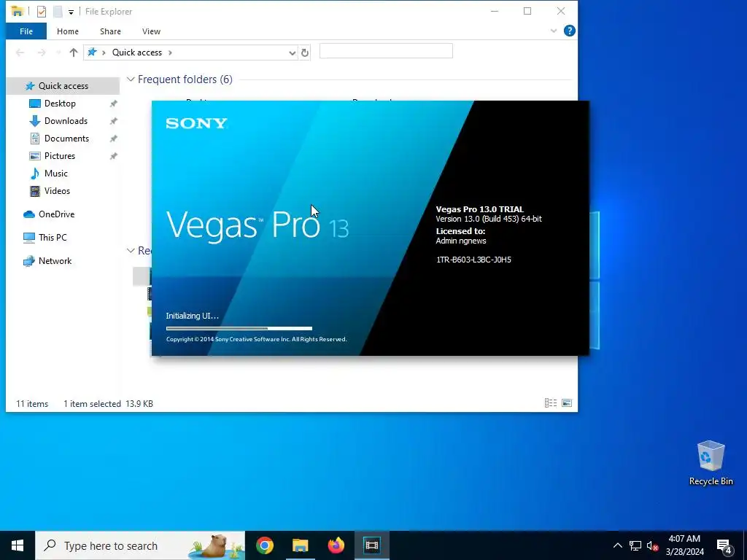Open the View ribbon tab

[x=151, y=31]
